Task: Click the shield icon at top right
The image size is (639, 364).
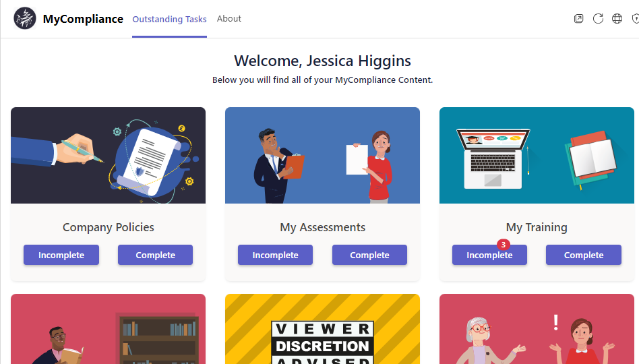Action: click(636, 18)
